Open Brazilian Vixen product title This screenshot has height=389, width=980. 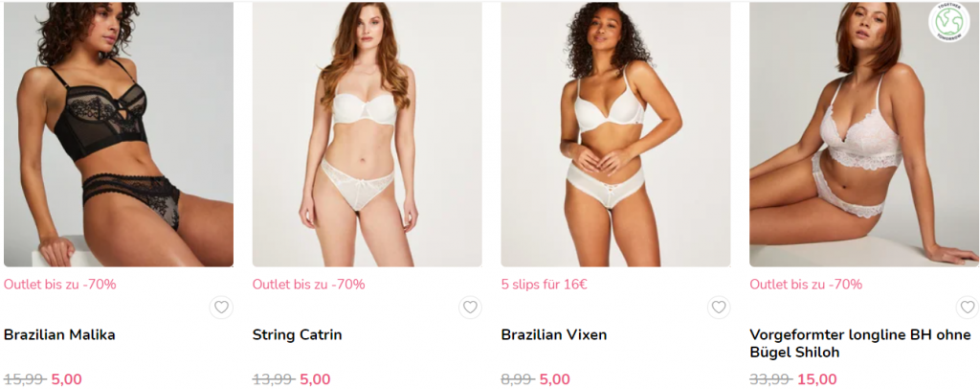[x=554, y=334]
